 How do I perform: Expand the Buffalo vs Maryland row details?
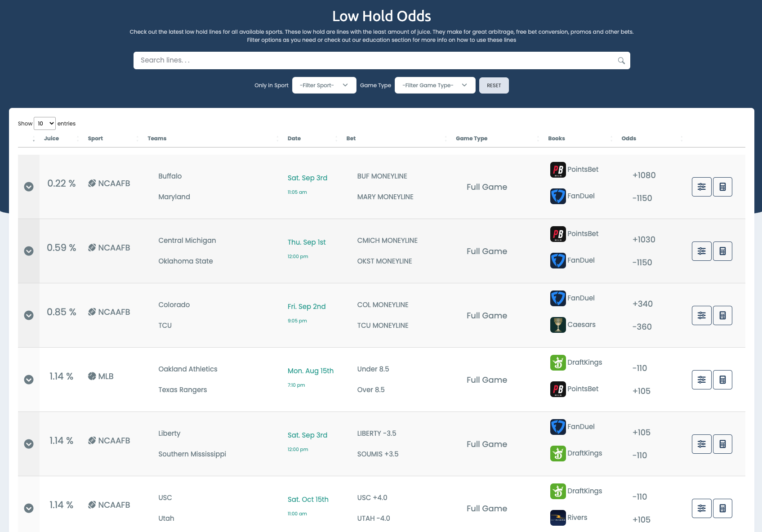point(29,187)
